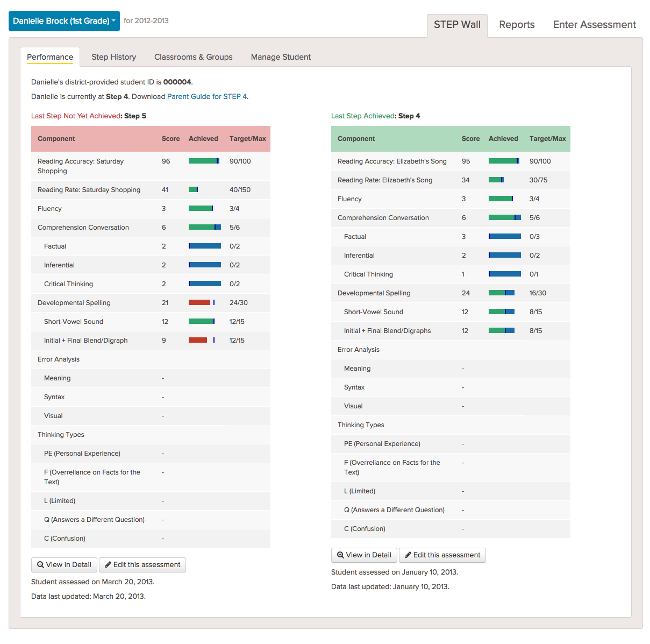Click View in Detail under the Step 5 table

tap(65, 565)
